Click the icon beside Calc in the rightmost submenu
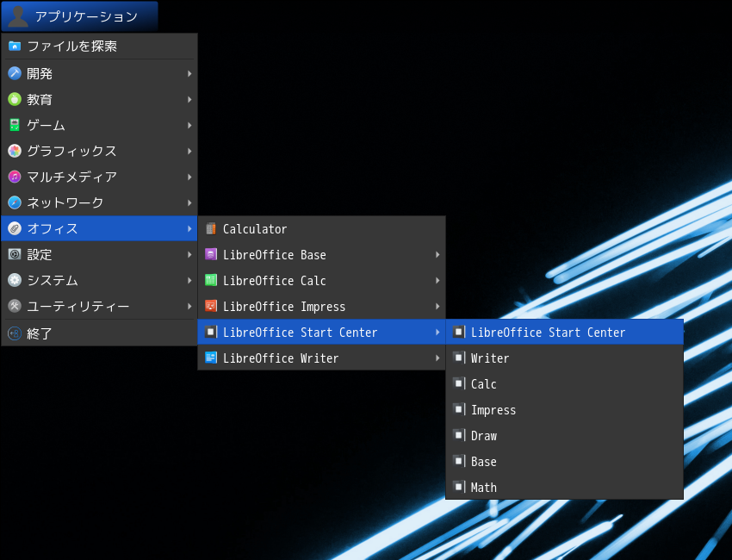Viewport: 732px width, 560px height. click(x=459, y=383)
